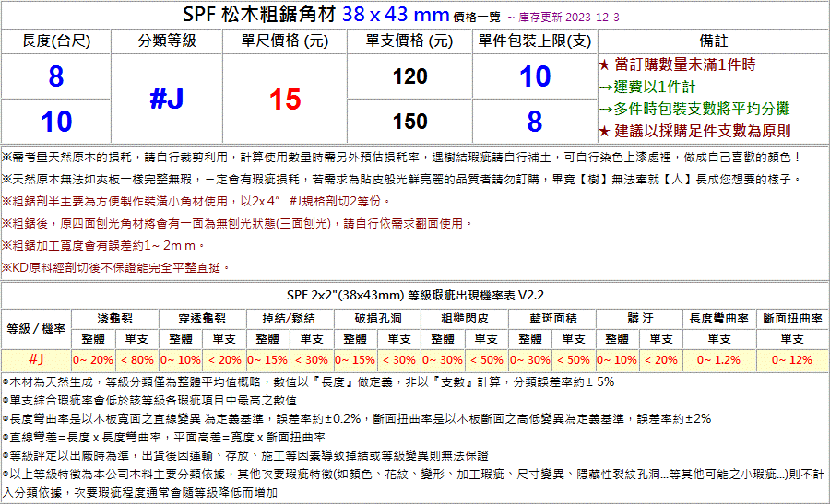
Task: Click the 0~12% twist rate value
Action: click(792, 360)
